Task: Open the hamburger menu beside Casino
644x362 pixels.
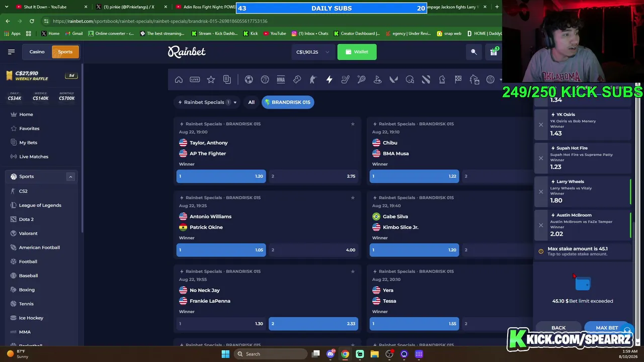Action: click(x=11, y=52)
